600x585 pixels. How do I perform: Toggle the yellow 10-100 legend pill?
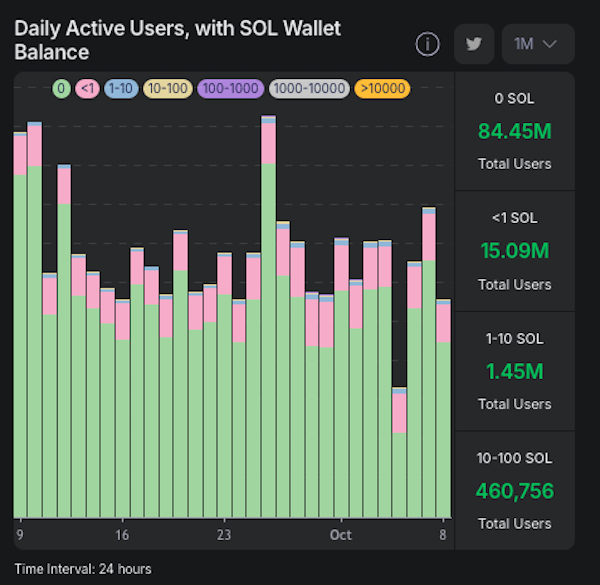(x=168, y=89)
